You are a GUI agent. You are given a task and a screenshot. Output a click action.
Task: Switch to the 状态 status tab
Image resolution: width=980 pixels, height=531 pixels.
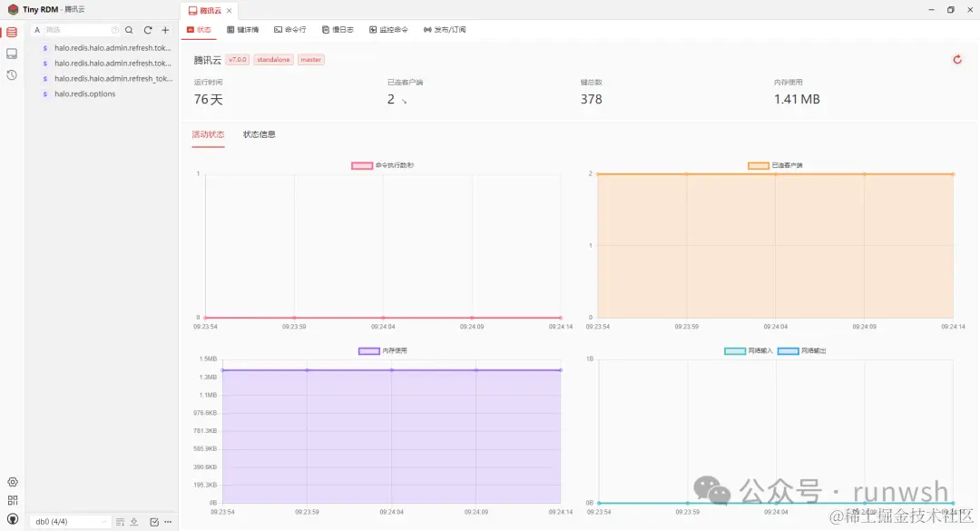[x=199, y=29]
